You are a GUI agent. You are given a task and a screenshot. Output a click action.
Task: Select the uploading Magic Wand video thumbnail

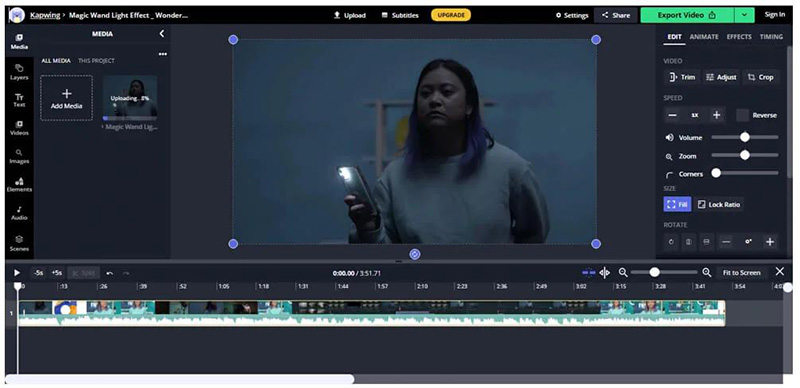(130, 98)
